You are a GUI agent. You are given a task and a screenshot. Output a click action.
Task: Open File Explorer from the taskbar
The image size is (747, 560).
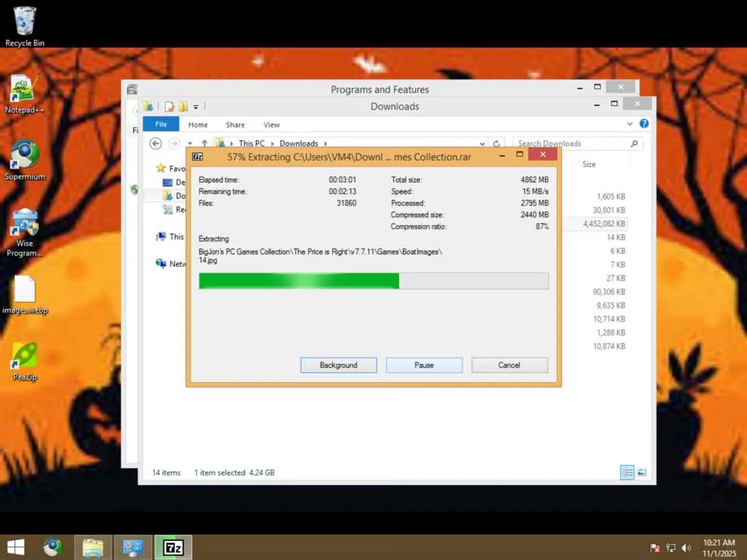pos(93,547)
